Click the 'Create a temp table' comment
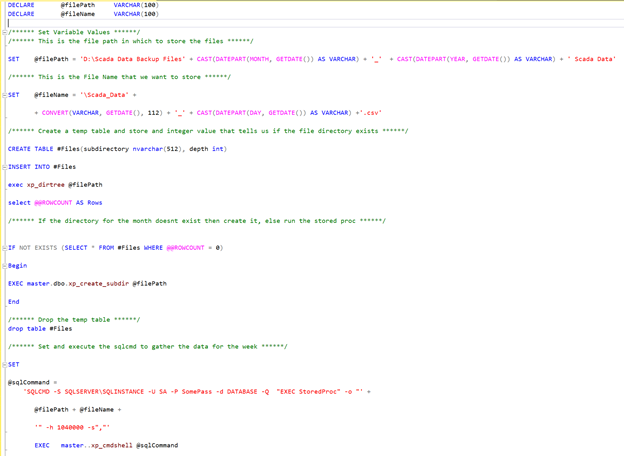Screen dimensions: 624x456 coord(208,131)
